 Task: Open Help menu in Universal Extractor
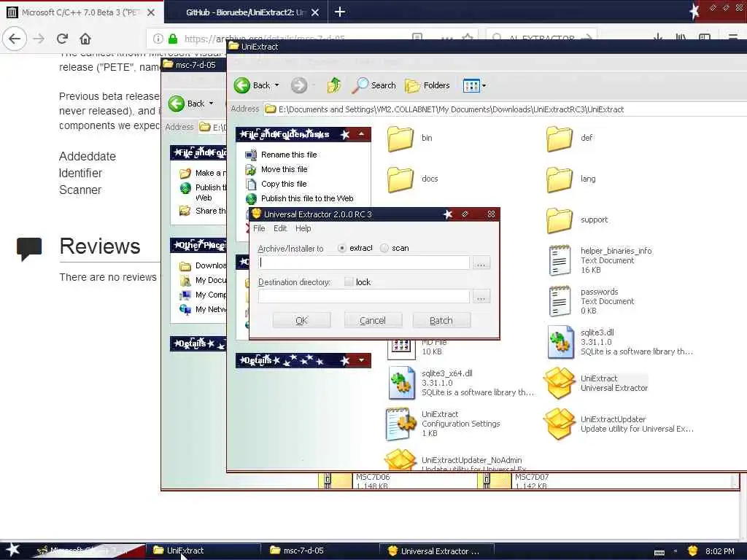[303, 228]
